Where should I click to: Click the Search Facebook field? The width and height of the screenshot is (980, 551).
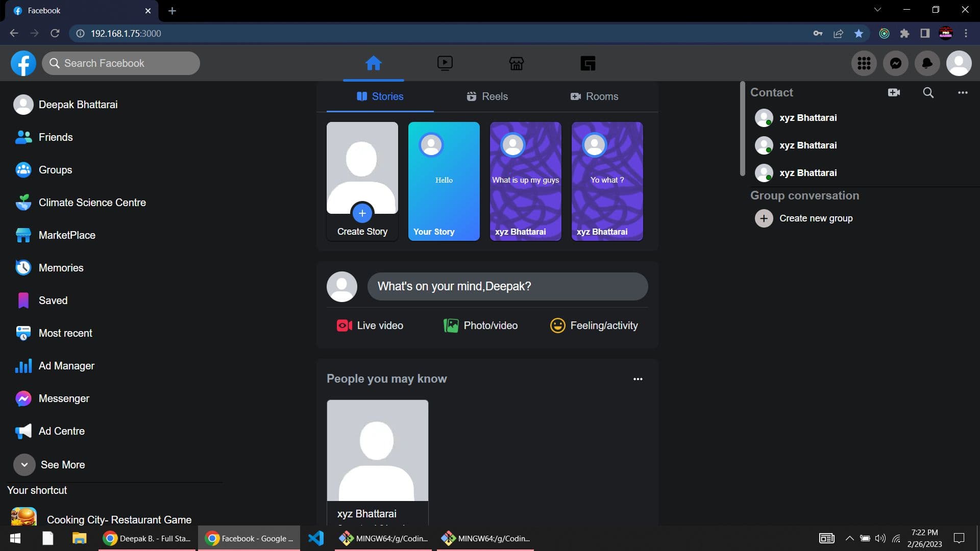121,63
